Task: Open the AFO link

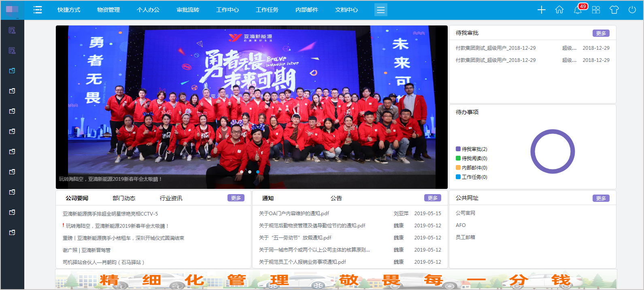Action: [x=461, y=225]
